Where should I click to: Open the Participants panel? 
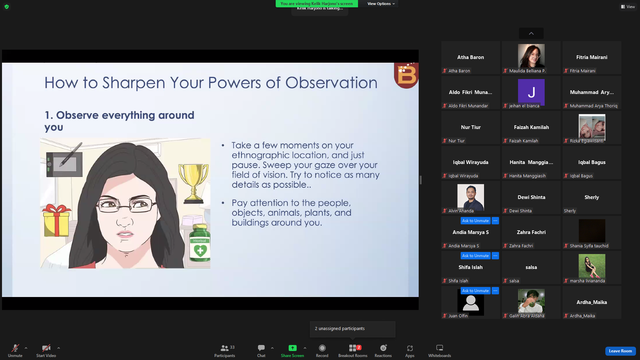(x=225, y=350)
